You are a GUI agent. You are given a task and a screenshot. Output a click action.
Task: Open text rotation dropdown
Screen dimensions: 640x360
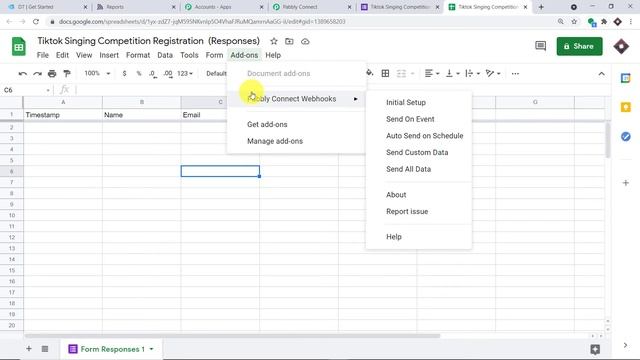click(x=493, y=73)
